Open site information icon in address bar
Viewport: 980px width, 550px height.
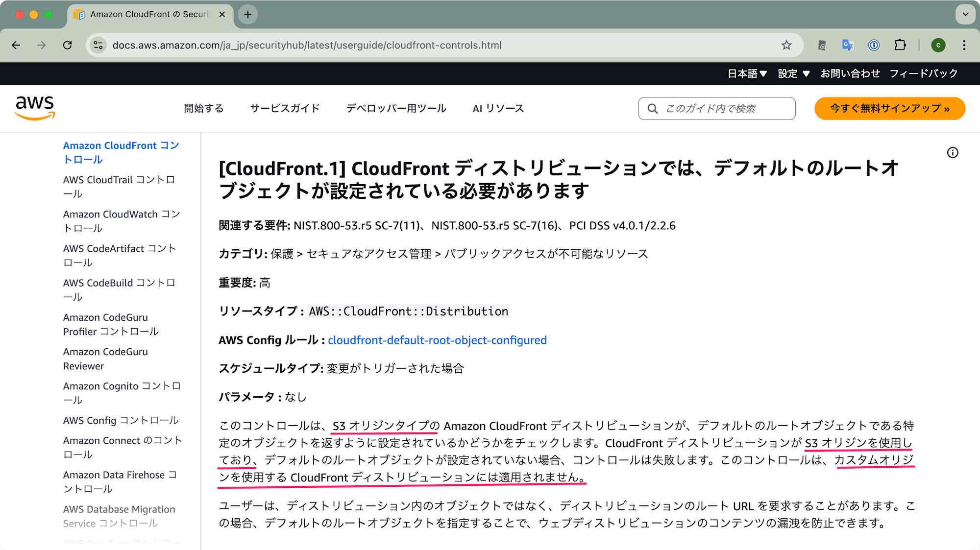(98, 45)
